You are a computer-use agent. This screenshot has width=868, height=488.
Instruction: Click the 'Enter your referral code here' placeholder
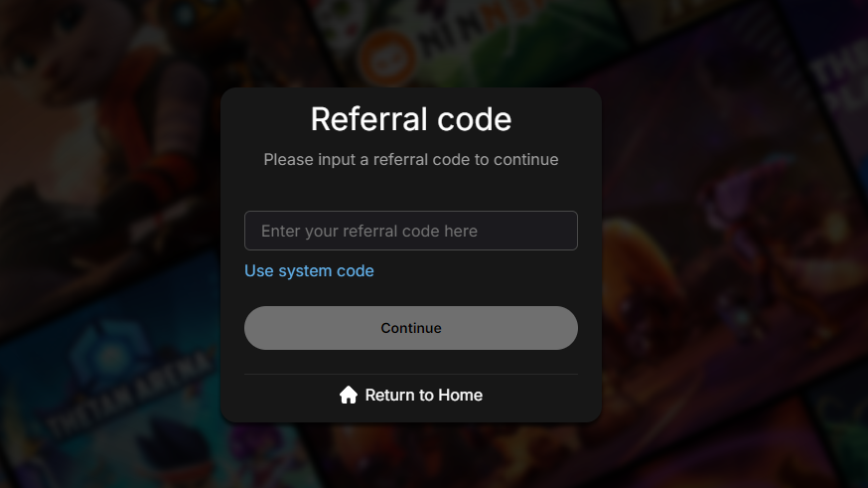tap(369, 231)
